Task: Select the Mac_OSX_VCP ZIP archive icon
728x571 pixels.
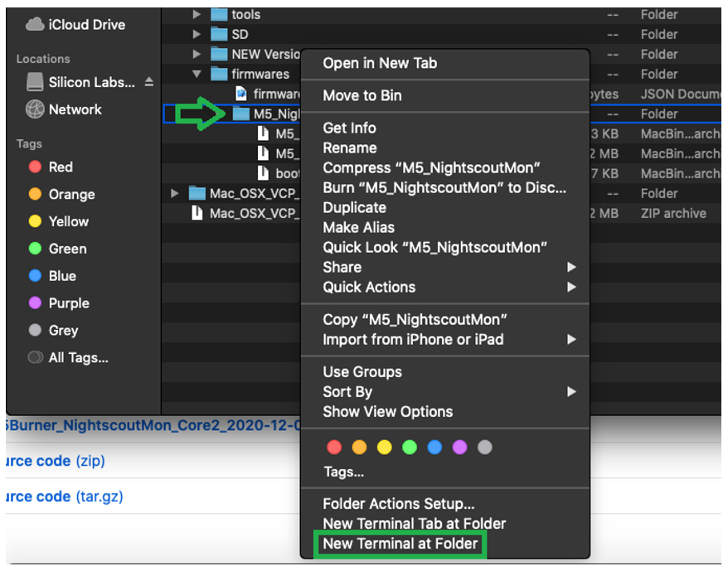Action: [x=197, y=214]
